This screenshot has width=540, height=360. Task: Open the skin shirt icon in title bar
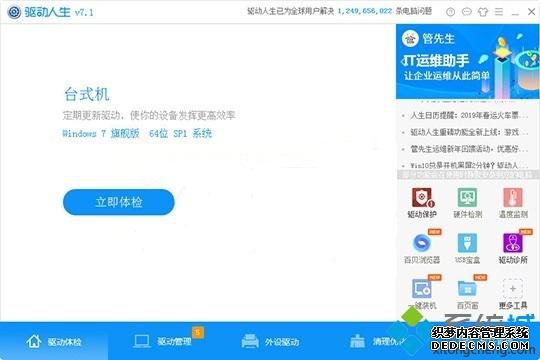pos(482,12)
